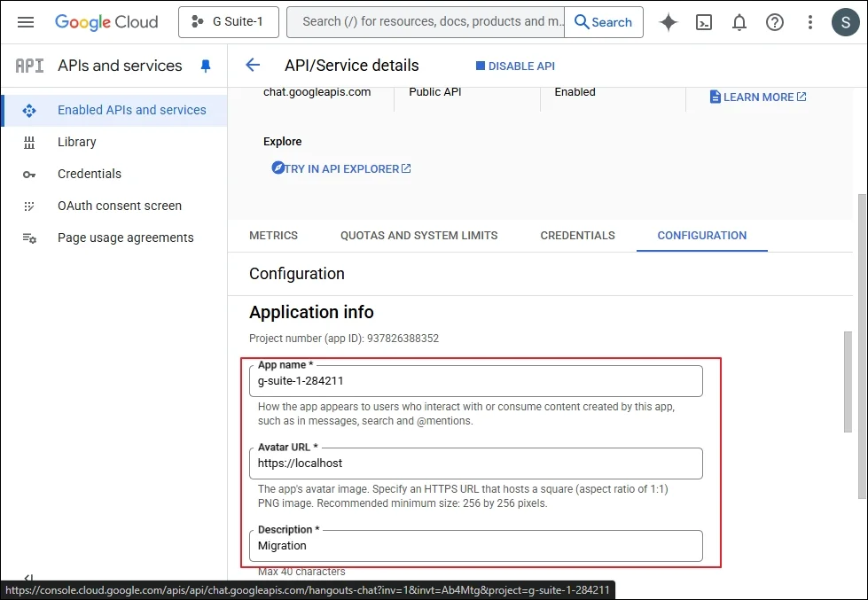Screen dimensions: 868x600
Task: Activate the Cloud Shell terminal icon
Action: (704, 22)
